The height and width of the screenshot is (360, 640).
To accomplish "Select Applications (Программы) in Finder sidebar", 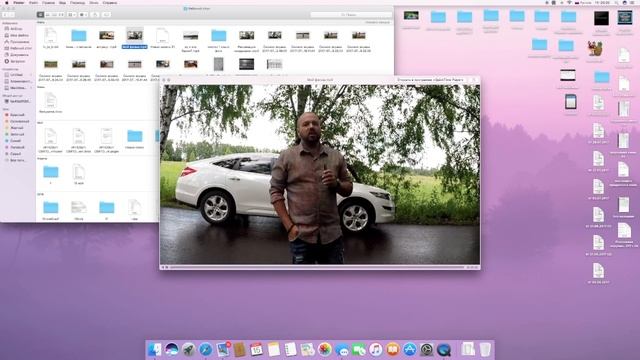I will pyautogui.click(x=17, y=42).
